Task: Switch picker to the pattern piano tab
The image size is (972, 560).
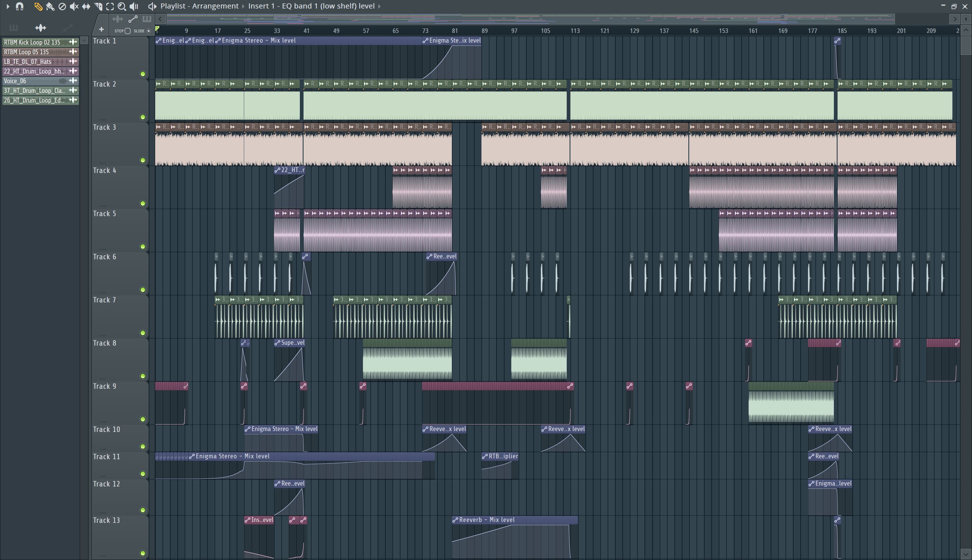Action: [x=13, y=28]
